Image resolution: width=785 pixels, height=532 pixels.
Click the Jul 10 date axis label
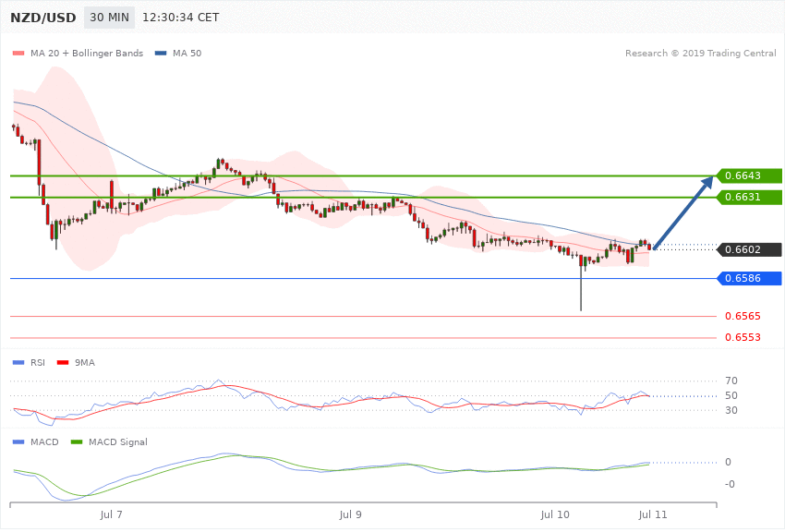click(x=555, y=514)
